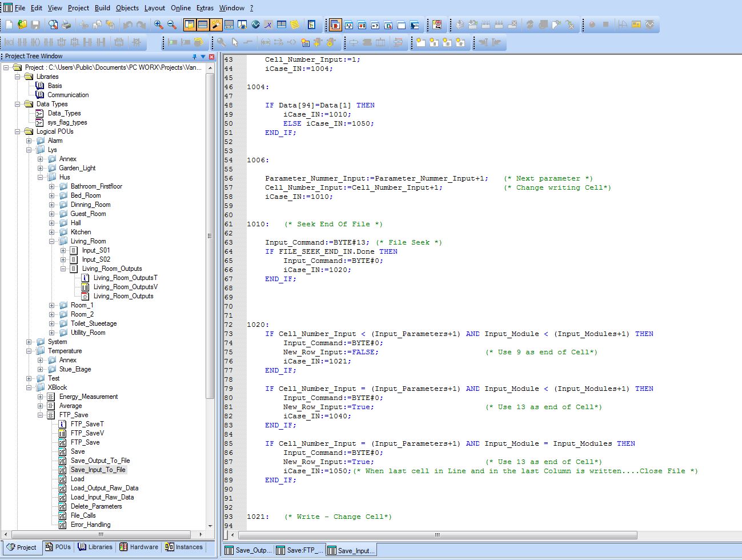
Task: Select sys_flag_types under Data Types
Action: tap(67, 122)
